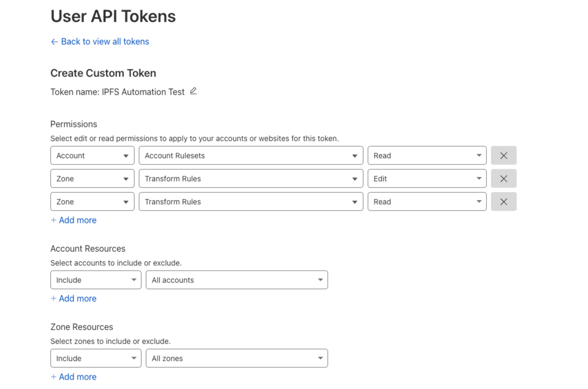This screenshot has width=588, height=389.
Task: Remove the Transform Rules Edit permission row
Action: pyautogui.click(x=503, y=179)
